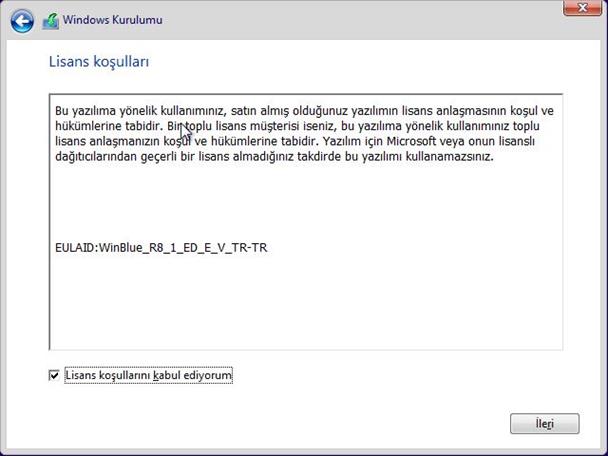
Task: Click the blue back arrow button
Action: pos(22,20)
